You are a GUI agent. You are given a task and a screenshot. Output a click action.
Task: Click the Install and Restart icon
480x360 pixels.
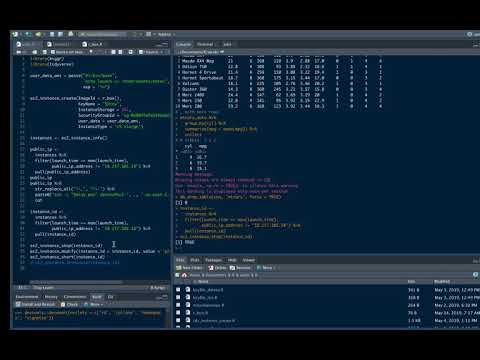18,304
